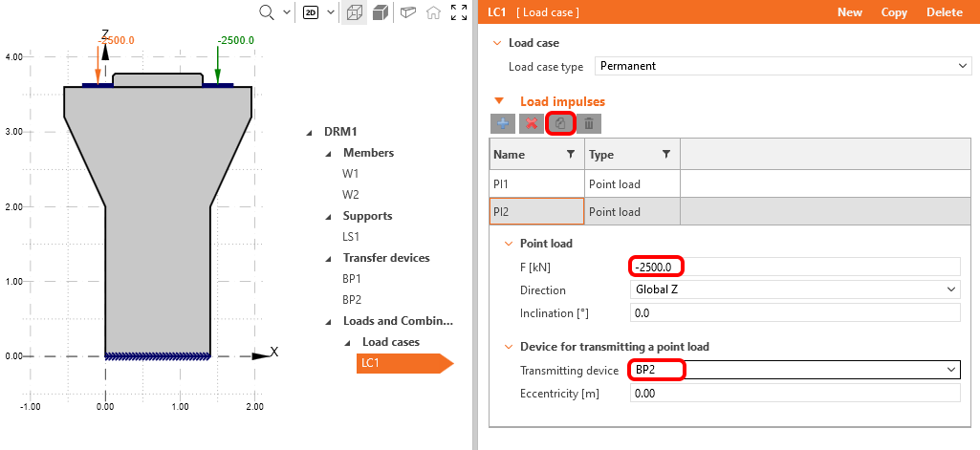This screenshot has width=980, height=450.
Task: Click New in the LC1 header
Action: pyautogui.click(x=850, y=12)
